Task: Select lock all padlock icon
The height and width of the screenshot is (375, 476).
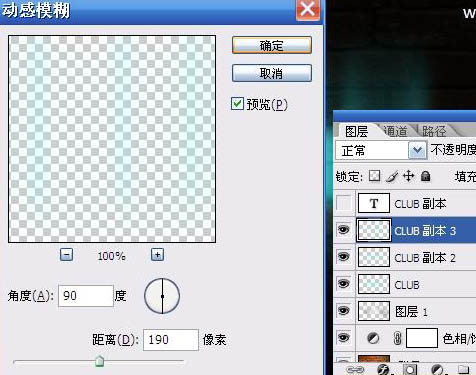Action: tap(426, 176)
